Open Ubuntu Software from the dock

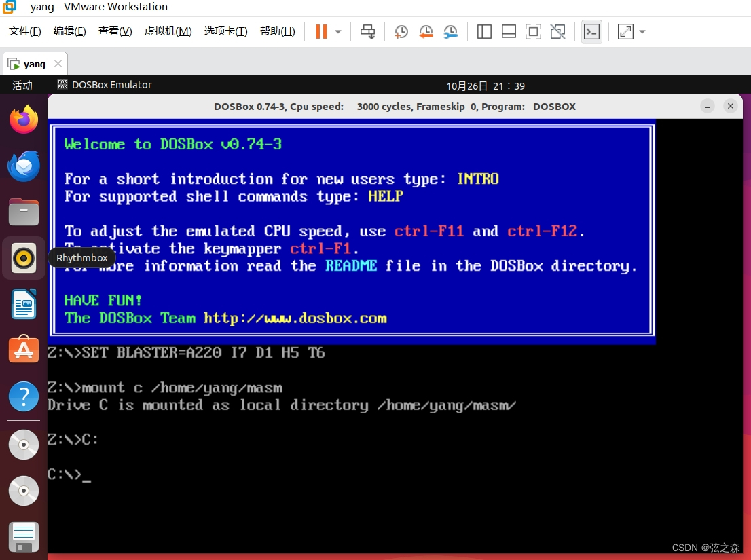[24, 350]
